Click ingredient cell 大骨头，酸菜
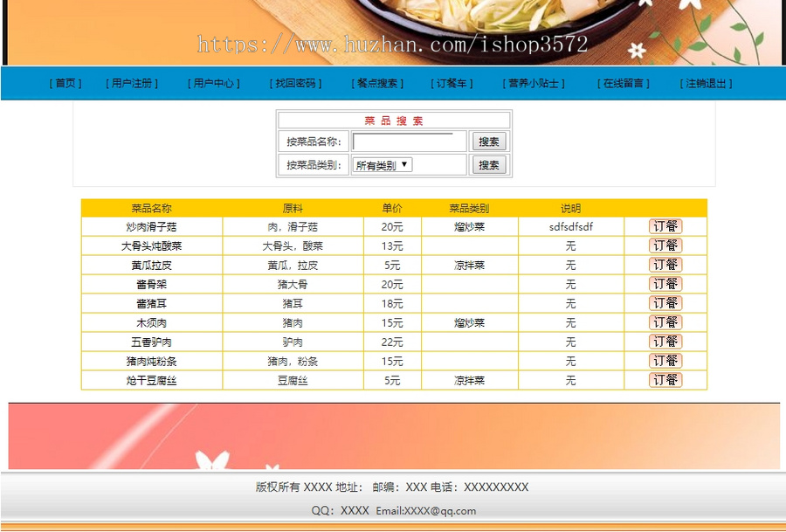This screenshot has width=786, height=532. 293,245
